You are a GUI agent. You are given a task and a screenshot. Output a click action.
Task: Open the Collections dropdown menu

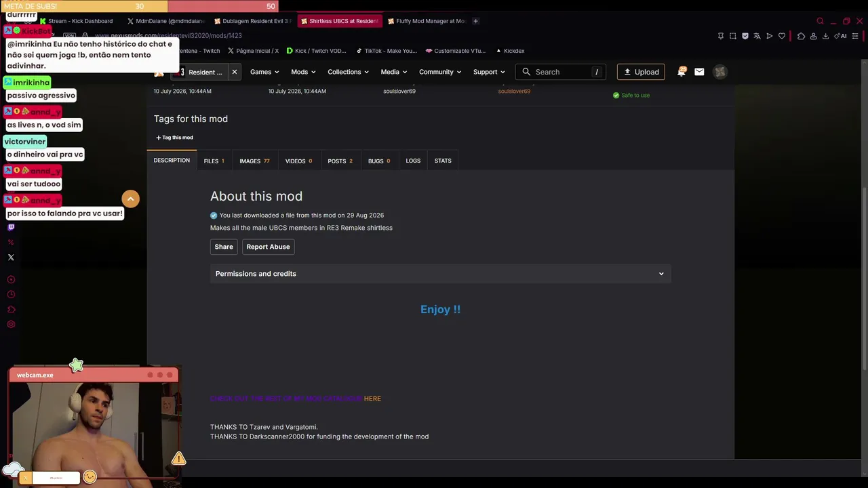click(x=348, y=72)
